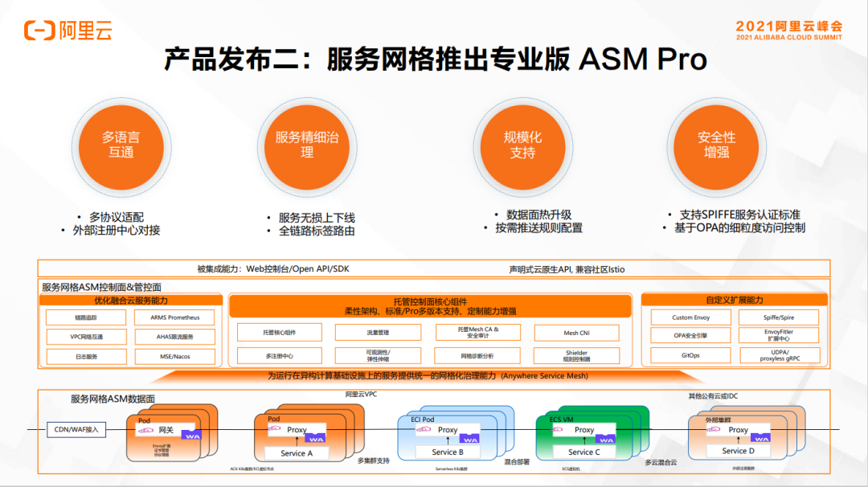Click the WA icon in the 网关 Pod
868x487 pixels.
(191, 435)
